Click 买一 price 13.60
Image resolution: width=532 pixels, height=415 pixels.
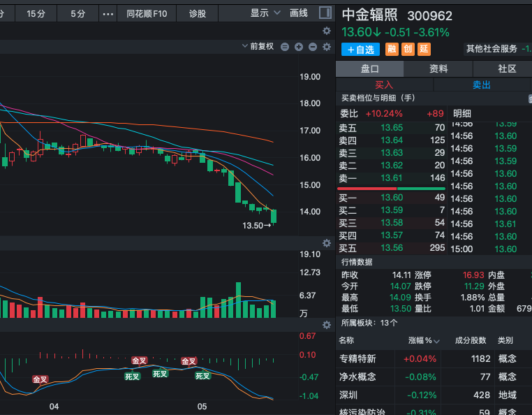(392, 198)
